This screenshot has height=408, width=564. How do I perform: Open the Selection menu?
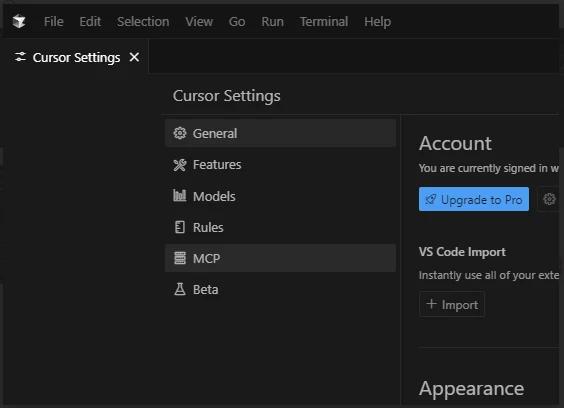[143, 22]
